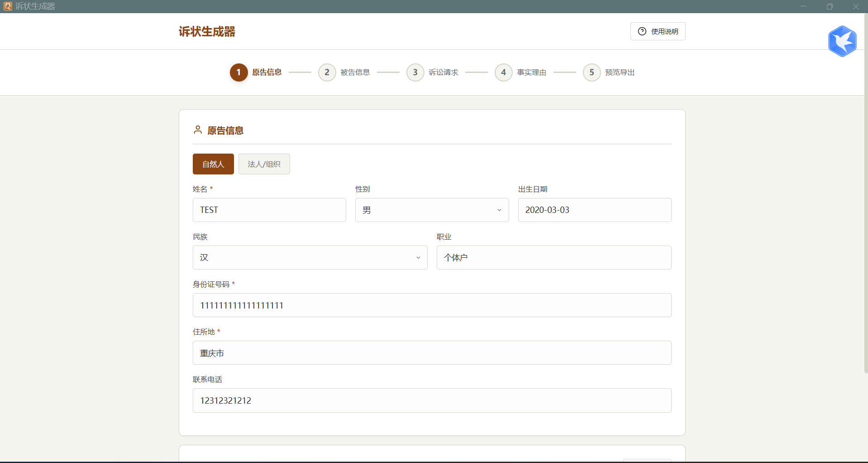Click step 2 circle for 被告信息
Viewport: 868px width, 463px height.
point(327,72)
